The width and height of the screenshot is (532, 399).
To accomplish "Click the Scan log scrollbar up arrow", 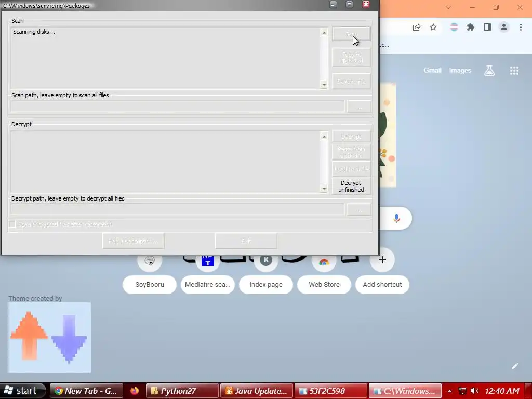I will (x=324, y=32).
